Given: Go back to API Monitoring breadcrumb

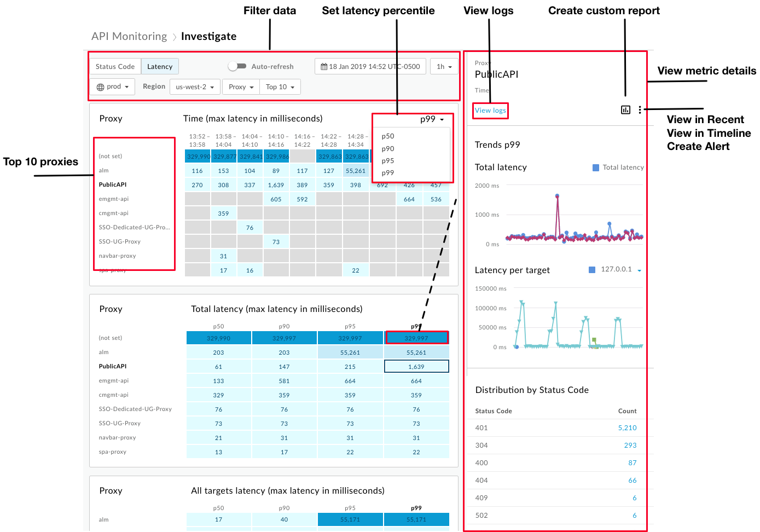Looking at the screenshot, I should click(129, 36).
